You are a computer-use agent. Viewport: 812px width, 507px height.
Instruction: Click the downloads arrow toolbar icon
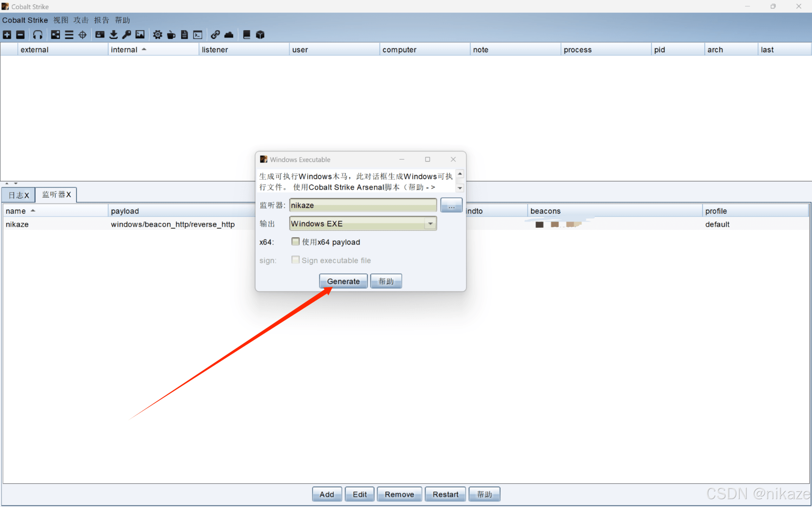[x=114, y=35]
